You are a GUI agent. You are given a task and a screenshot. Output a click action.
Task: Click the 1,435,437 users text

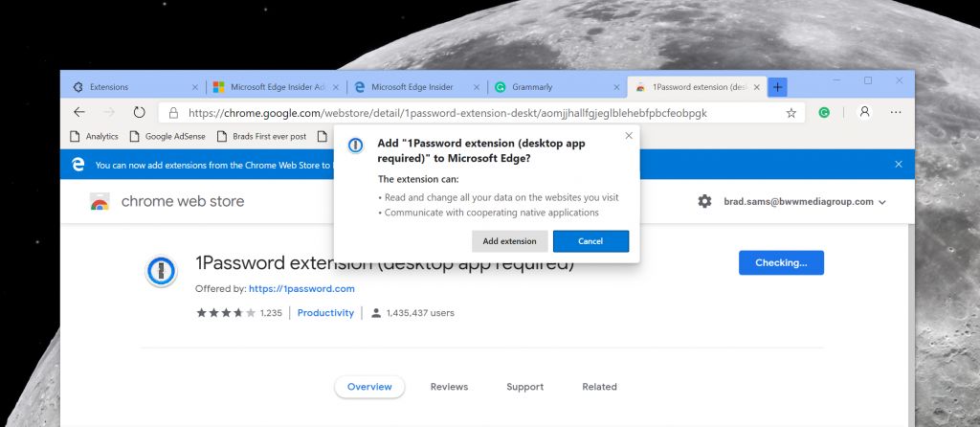point(420,313)
